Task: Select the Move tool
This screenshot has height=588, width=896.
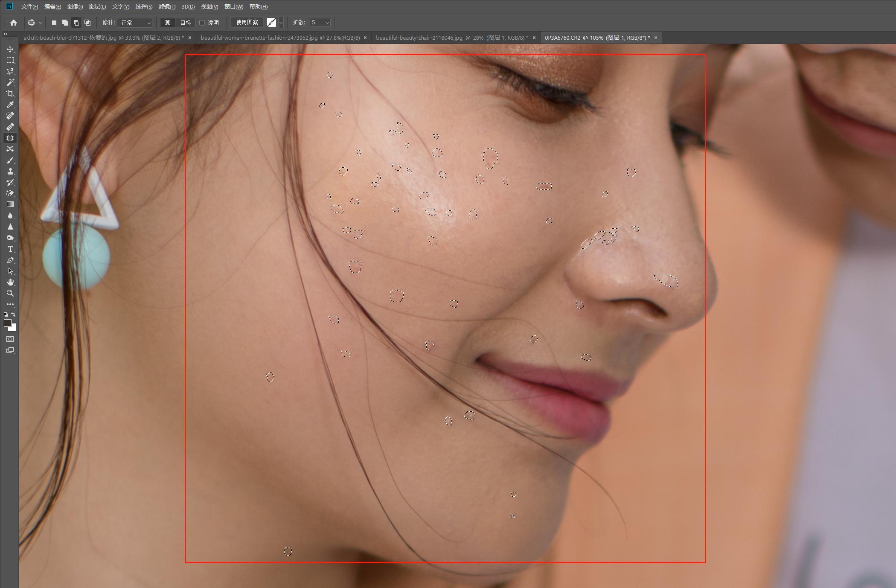Action: pos(10,49)
